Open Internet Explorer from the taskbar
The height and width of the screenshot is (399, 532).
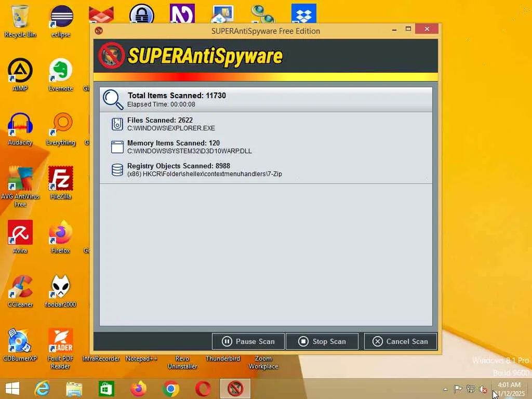click(x=42, y=389)
